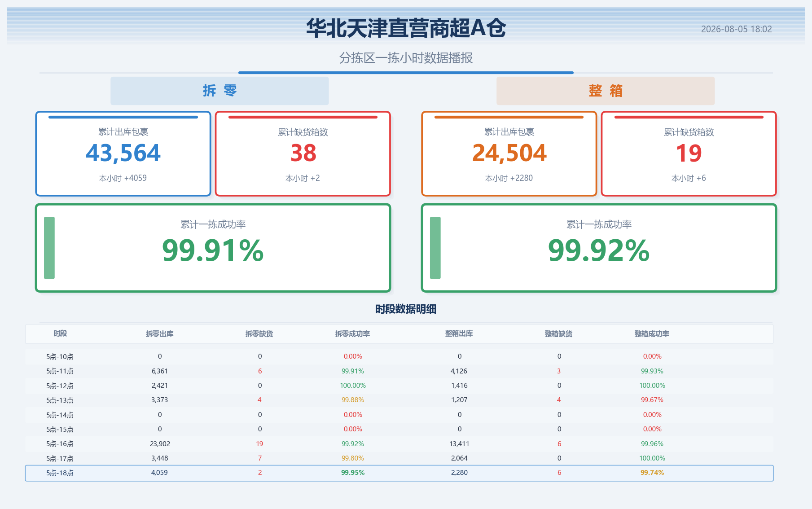Open the 累计缺货箱数 card showing 38

click(303, 154)
